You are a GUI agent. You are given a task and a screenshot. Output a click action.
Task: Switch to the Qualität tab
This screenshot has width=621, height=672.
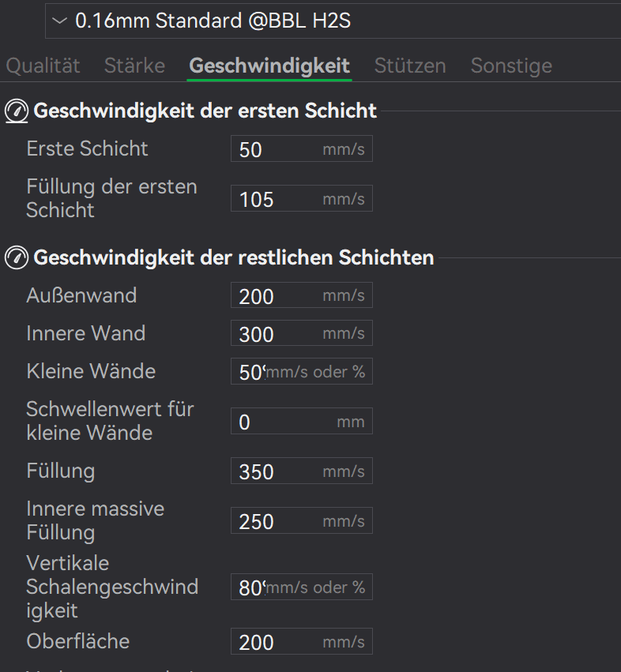[x=43, y=66]
